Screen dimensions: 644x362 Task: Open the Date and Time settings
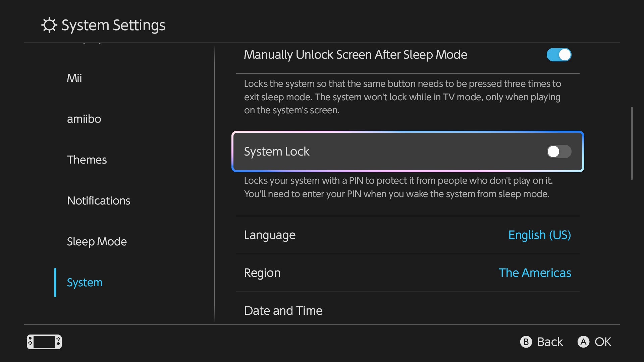coord(283,311)
